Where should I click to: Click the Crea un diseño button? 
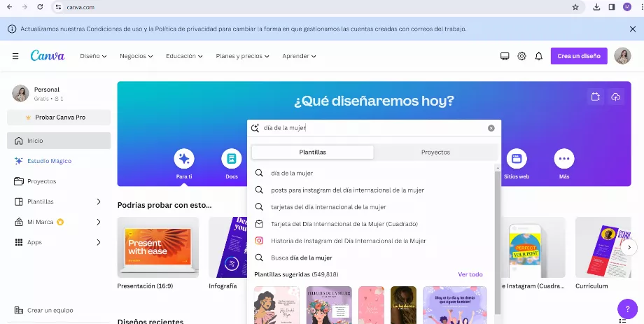pos(579,56)
